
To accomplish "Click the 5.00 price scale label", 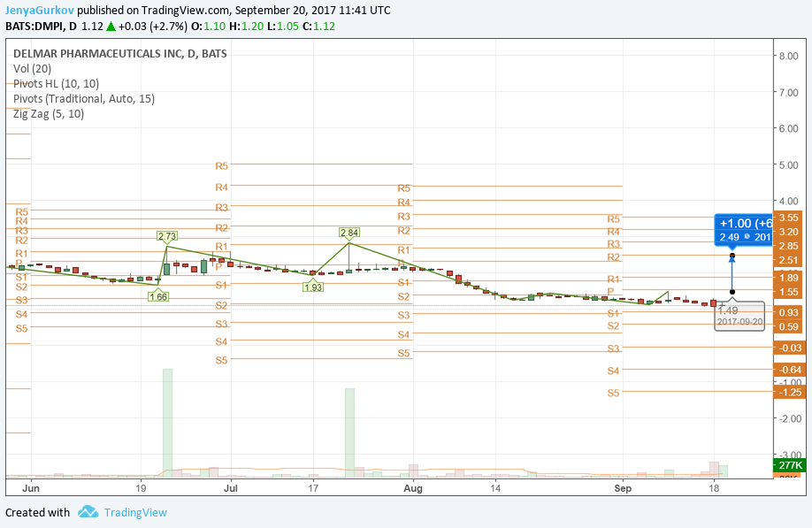I will (x=788, y=165).
